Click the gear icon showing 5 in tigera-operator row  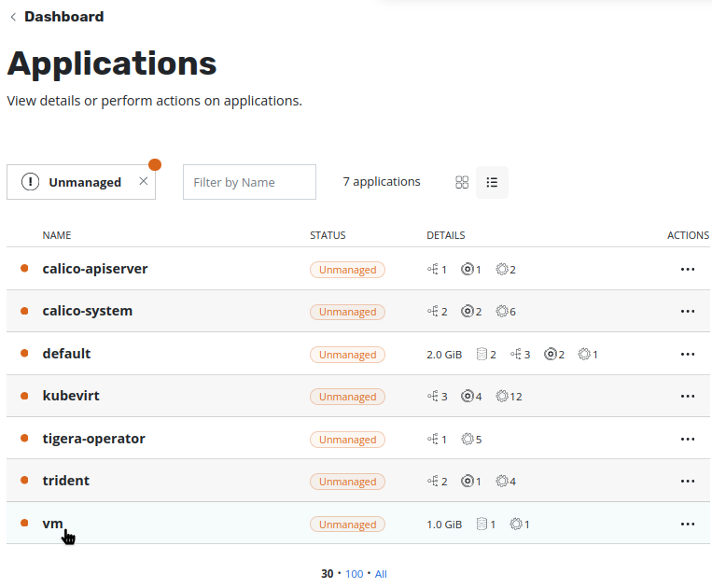click(x=468, y=439)
